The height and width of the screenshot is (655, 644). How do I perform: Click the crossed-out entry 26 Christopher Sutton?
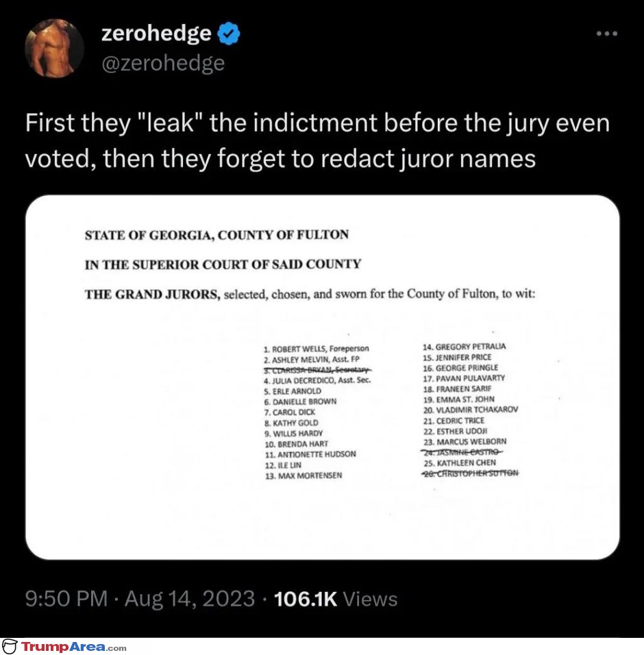click(470, 473)
